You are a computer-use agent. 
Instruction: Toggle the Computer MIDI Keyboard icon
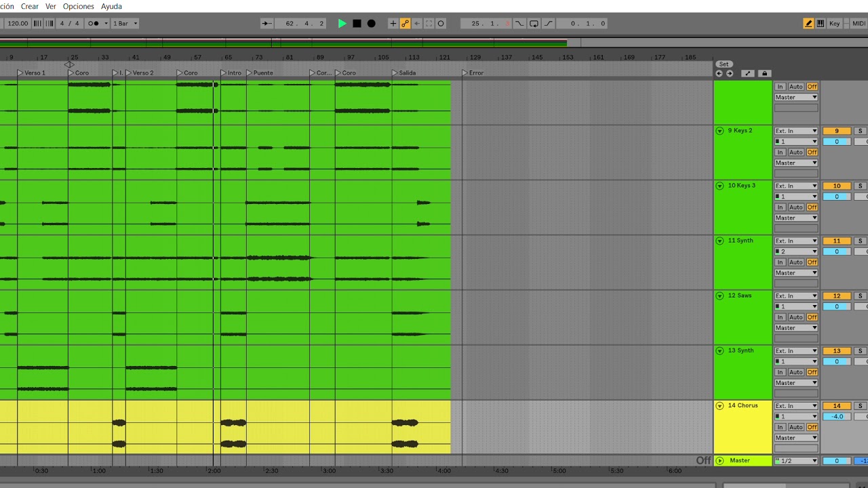821,23
